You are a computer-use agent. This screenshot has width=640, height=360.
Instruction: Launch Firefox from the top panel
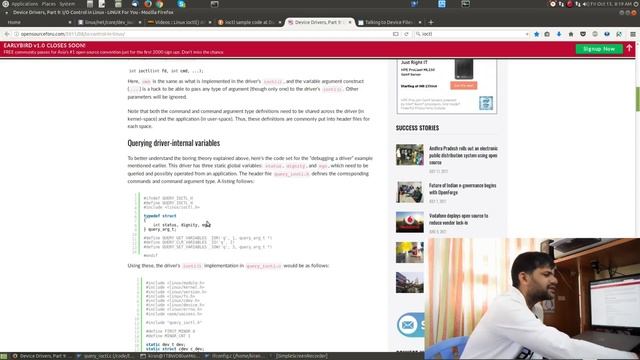tap(148, 4)
